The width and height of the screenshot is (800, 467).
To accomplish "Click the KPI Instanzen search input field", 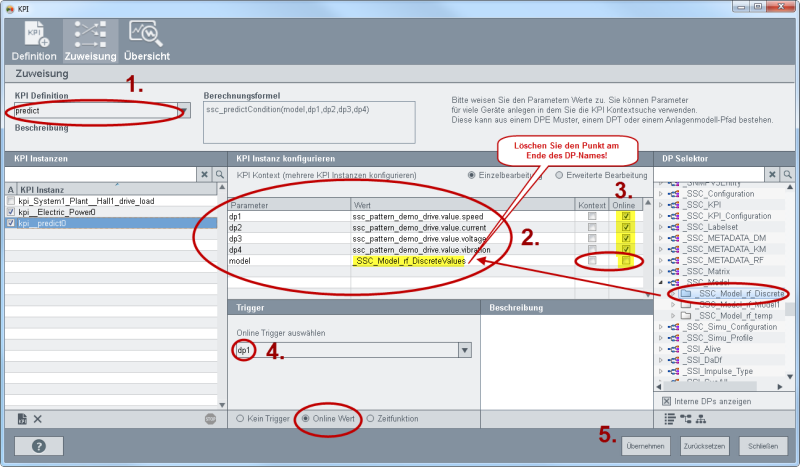I will tap(101, 175).
